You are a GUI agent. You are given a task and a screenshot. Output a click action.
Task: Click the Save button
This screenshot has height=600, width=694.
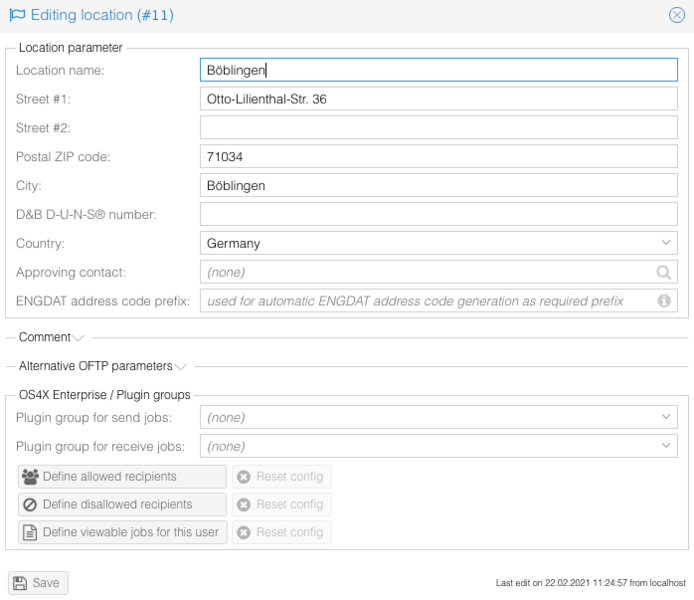39,583
